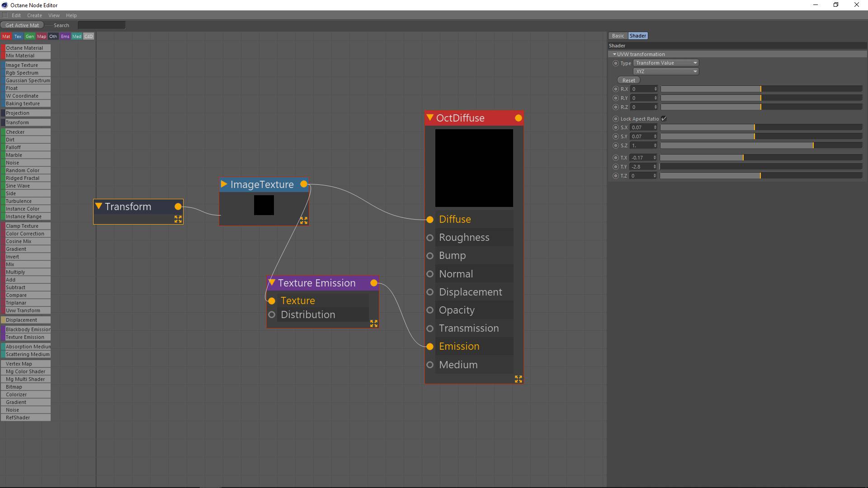Toggle the Map node filter
Viewport: 868px width, 488px height.
(x=42, y=36)
